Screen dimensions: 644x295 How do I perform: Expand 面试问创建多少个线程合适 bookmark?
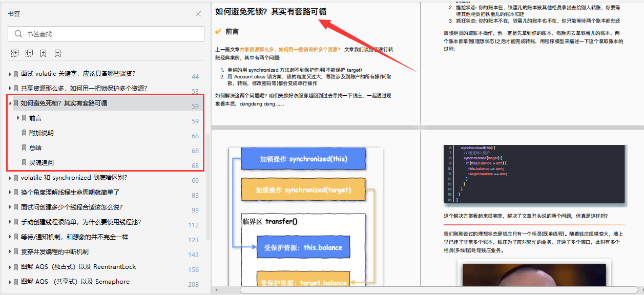pos(10,207)
